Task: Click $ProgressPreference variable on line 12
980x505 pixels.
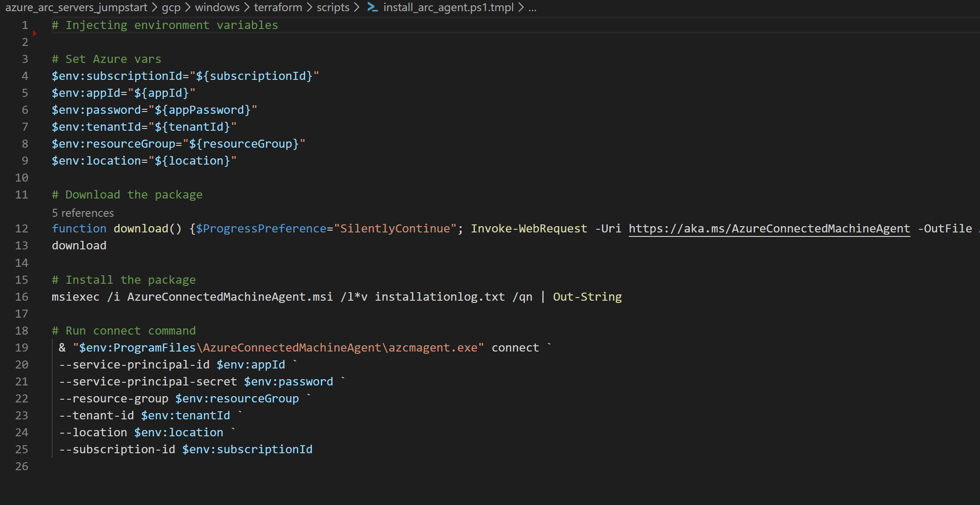Action: tap(261, 228)
